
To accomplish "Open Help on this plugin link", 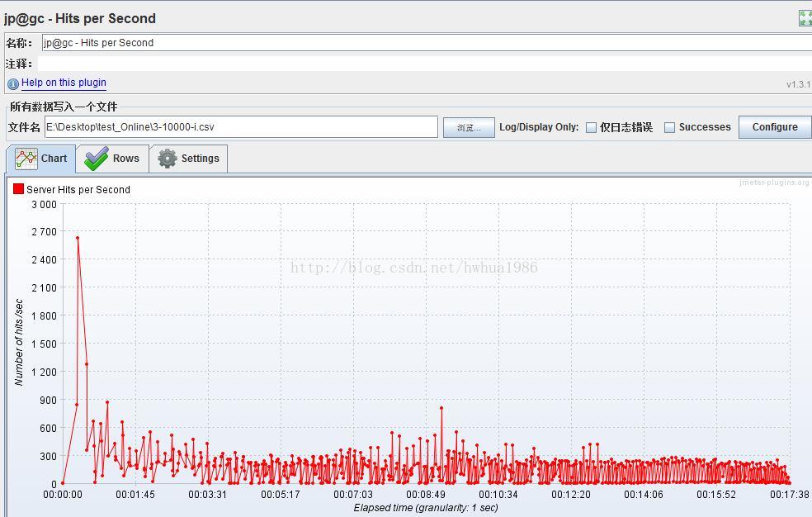I will [64, 83].
